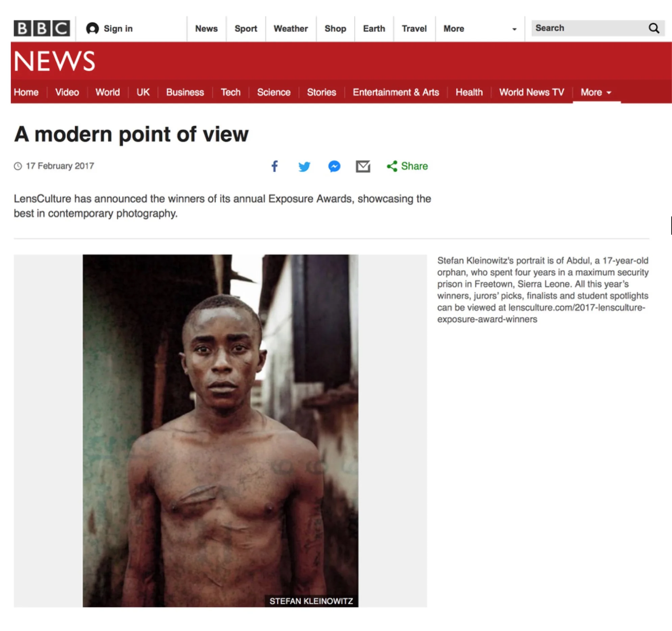Go to the Weather section
This screenshot has width=672, height=631.
(x=291, y=28)
